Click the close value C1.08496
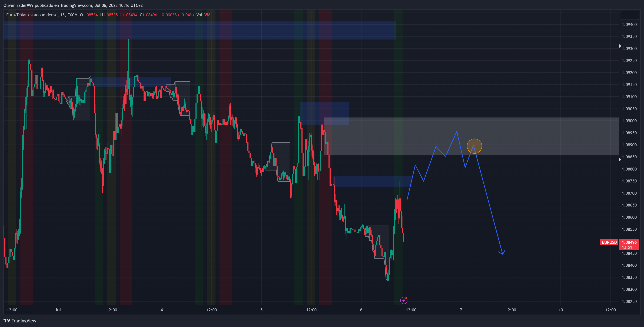The width and height of the screenshot is (644, 327). click(148, 15)
